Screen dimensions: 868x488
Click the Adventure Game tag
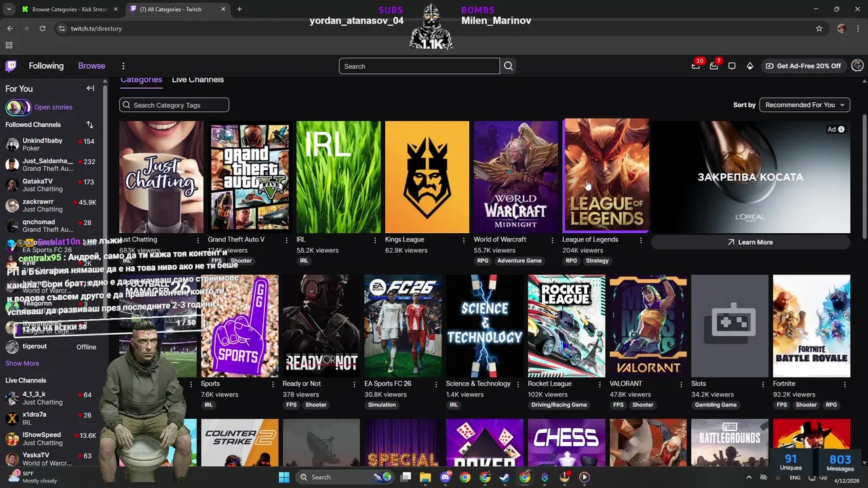pos(519,261)
